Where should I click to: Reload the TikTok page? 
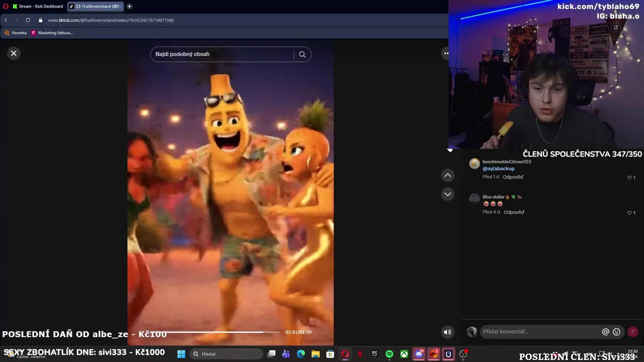pyautogui.click(x=28, y=20)
